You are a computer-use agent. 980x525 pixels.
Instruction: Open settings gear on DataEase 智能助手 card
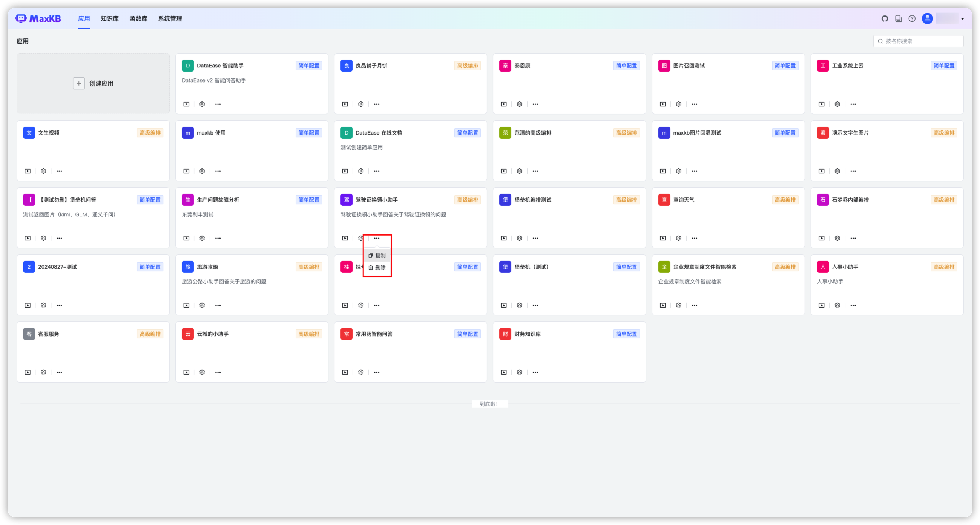(x=202, y=104)
